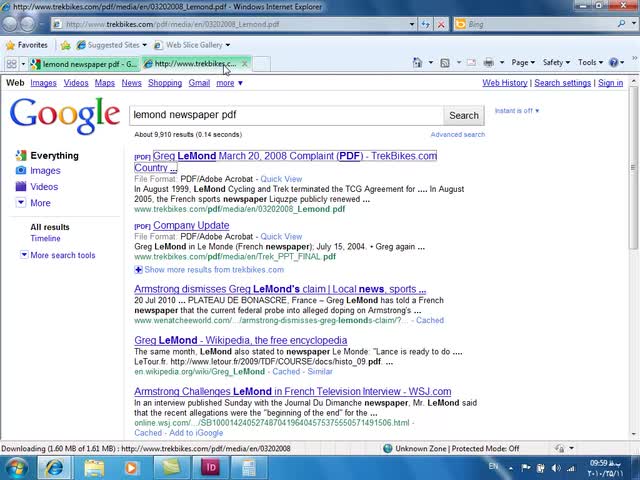Viewport: 640px width, 480px height.
Task: Open Web History link
Action: pyautogui.click(x=504, y=83)
